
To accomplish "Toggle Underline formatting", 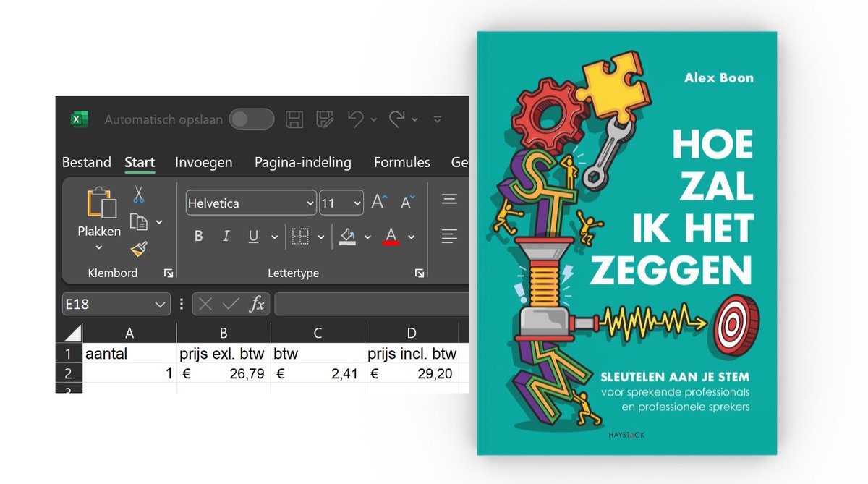I will tap(254, 236).
